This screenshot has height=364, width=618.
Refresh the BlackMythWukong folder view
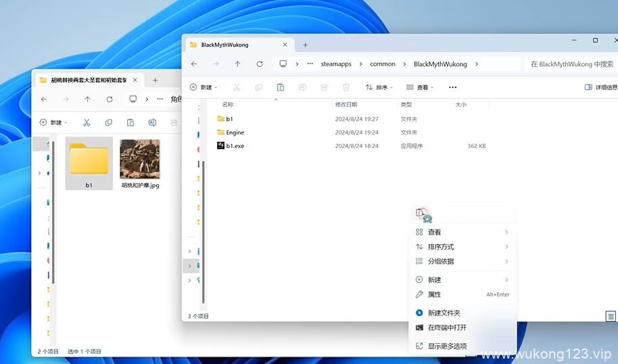[260, 63]
